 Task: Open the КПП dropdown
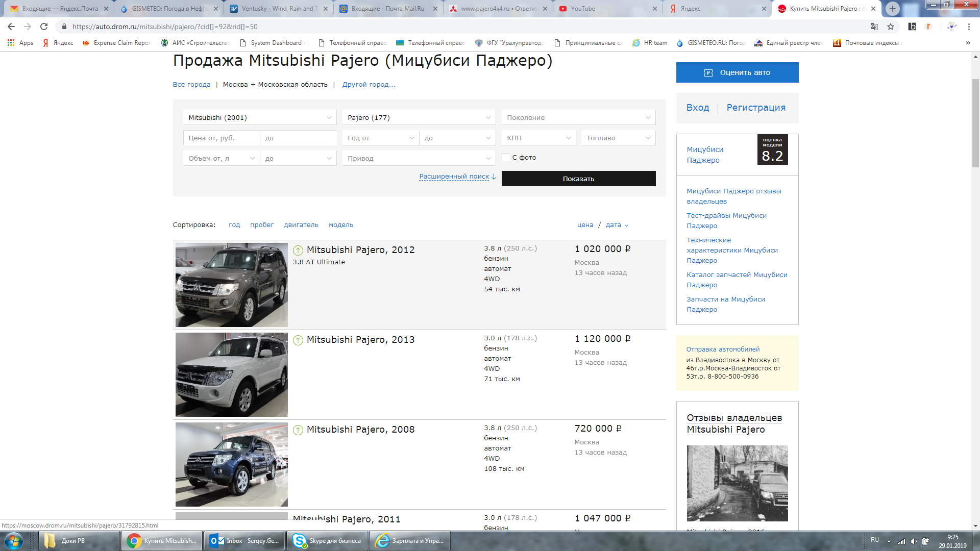pyautogui.click(x=538, y=138)
